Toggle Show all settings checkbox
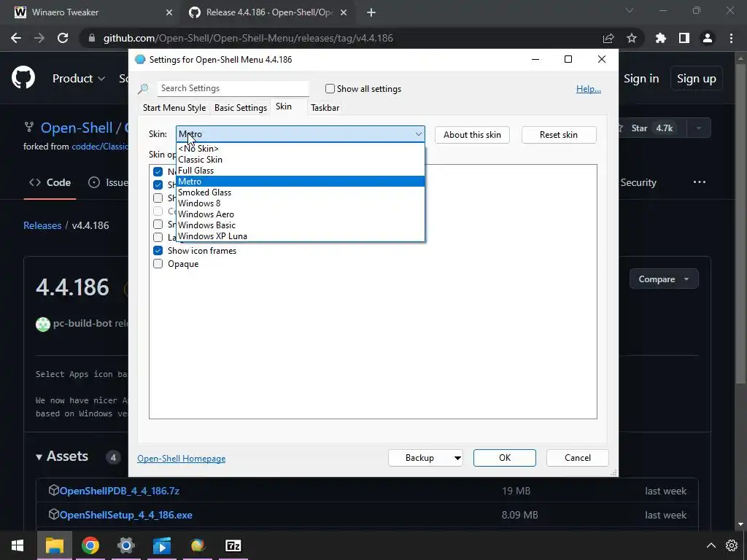 330,88
